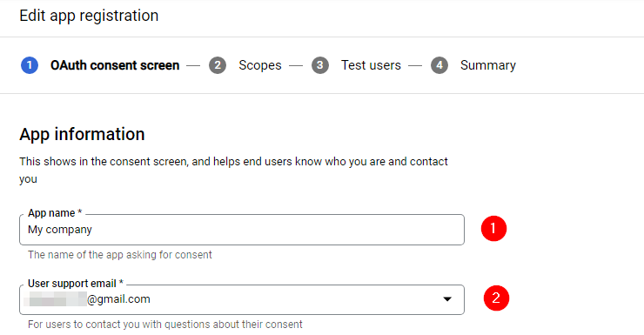Click the blue step 1 circle icon

(x=30, y=65)
